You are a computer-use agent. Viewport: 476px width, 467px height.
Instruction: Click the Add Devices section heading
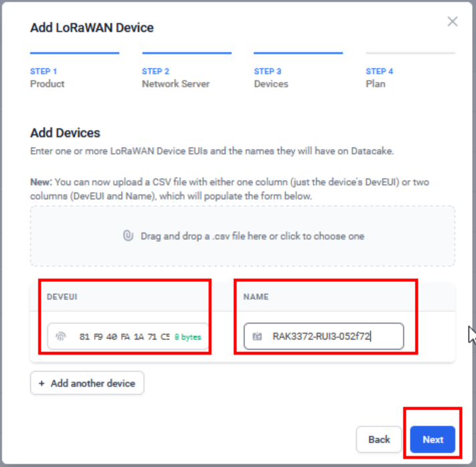coord(65,133)
